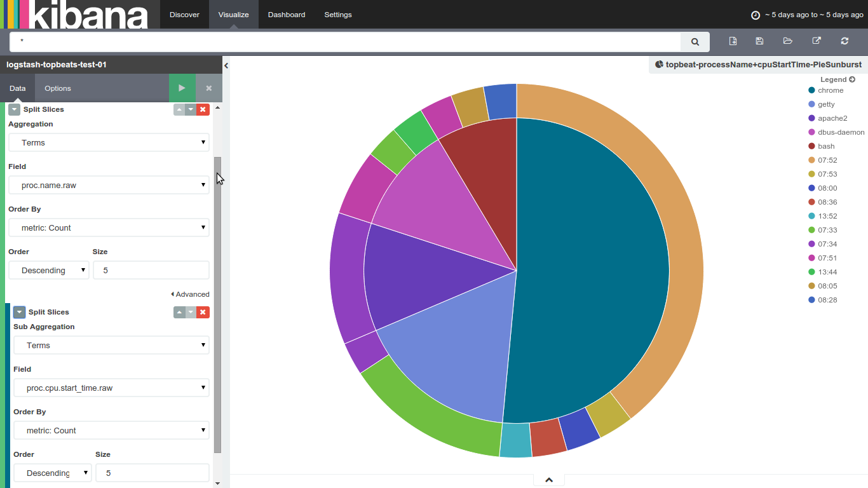The width and height of the screenshot is (868, 488).
Task: Collapse the first Split Slices toggle
Action: coord(14,109)
